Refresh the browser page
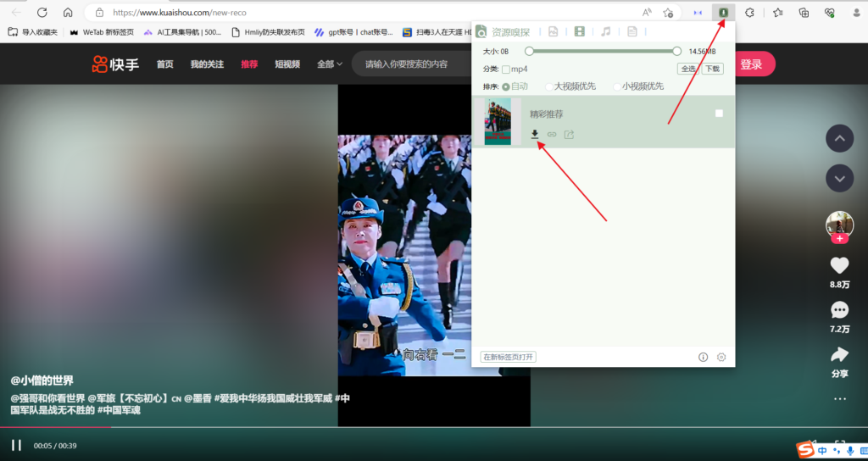This screenshot has height=461, width=868. (x=42, y=12)
